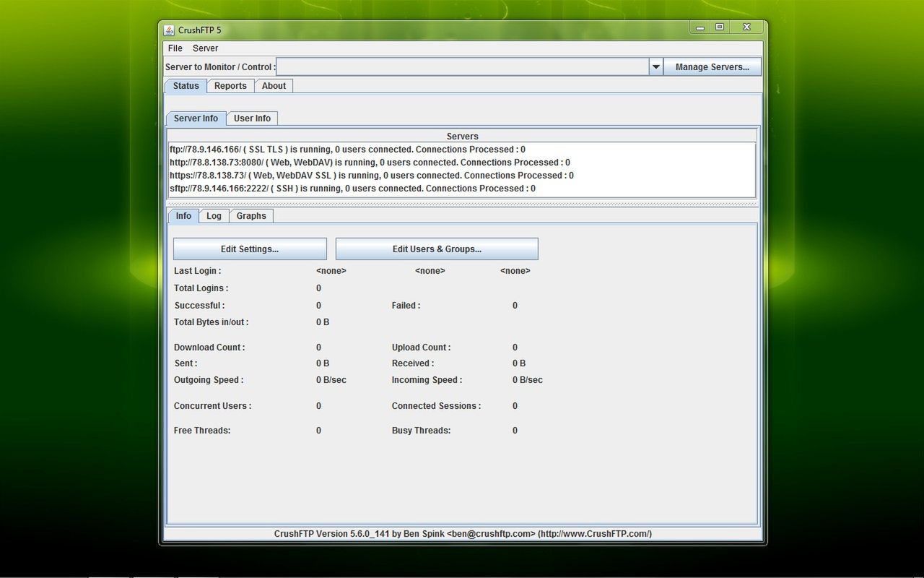Switch to the Reports tab

tap(230, 86)
